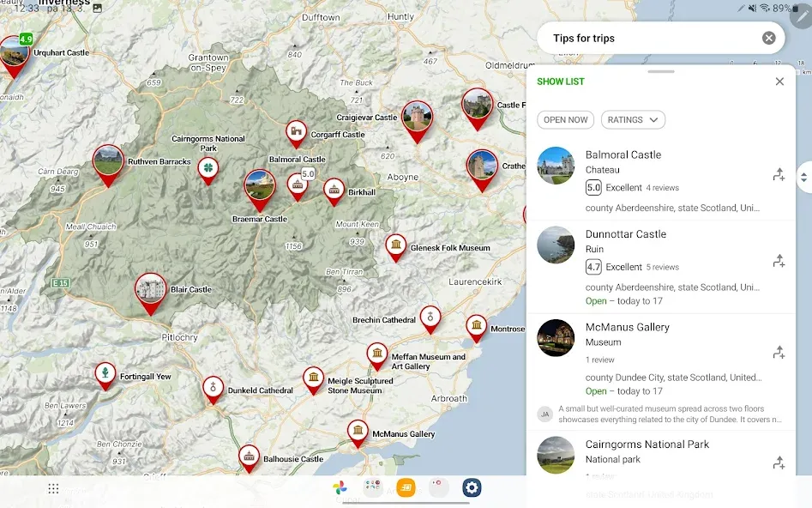Expand the RATINGS dropdown

(x=633, y=120)
